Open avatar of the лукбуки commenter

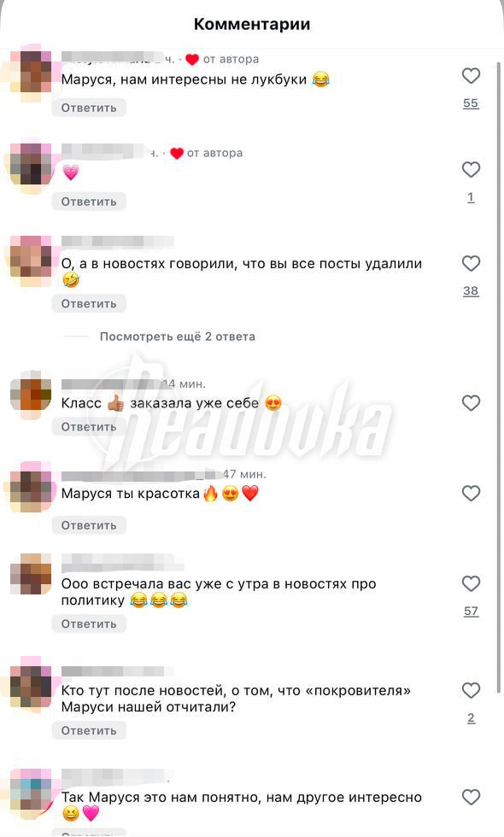coord(32,73)
